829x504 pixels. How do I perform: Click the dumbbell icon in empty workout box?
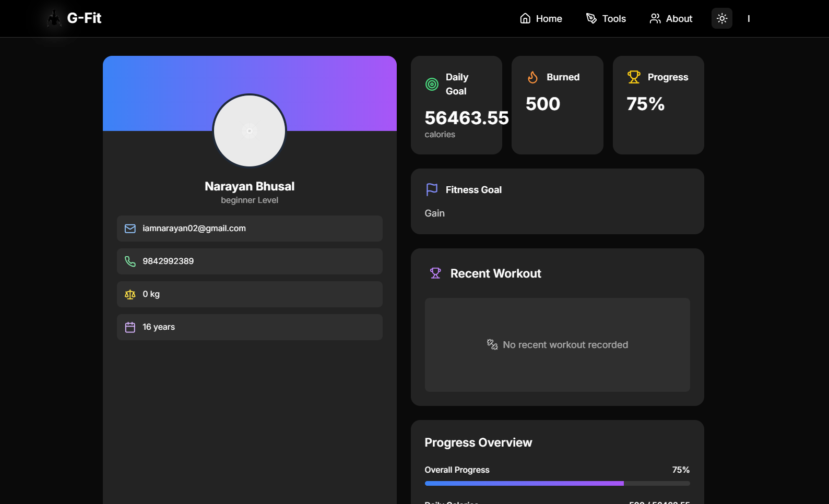click(492, 345)
